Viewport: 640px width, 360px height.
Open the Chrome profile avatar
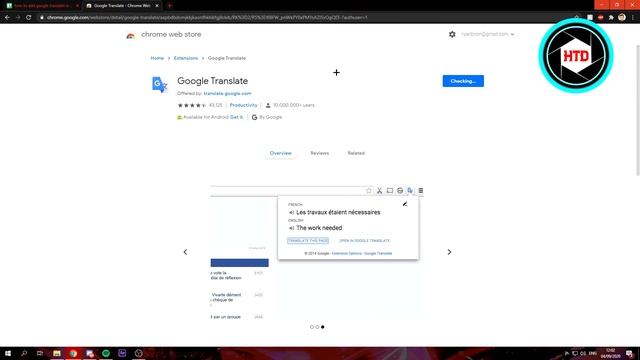[x=622, y=17]
